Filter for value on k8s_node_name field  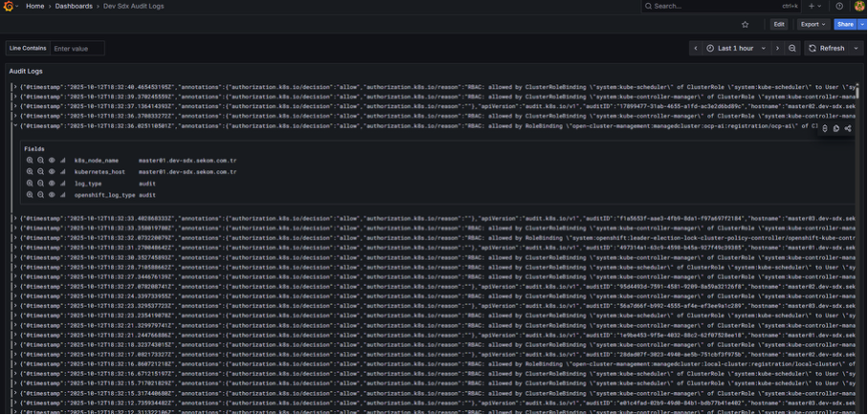click(x=30, y=161)
